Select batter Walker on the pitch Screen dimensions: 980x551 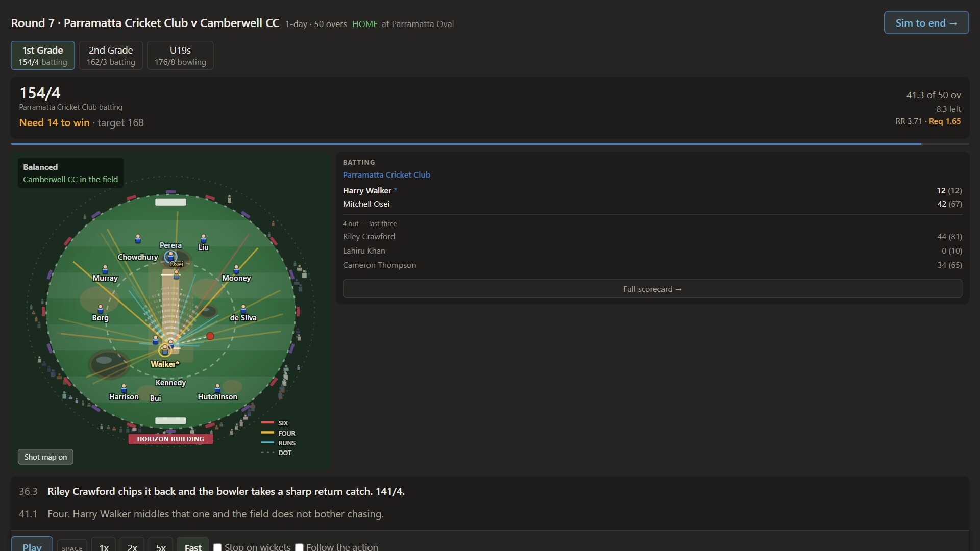pos(164,350)
